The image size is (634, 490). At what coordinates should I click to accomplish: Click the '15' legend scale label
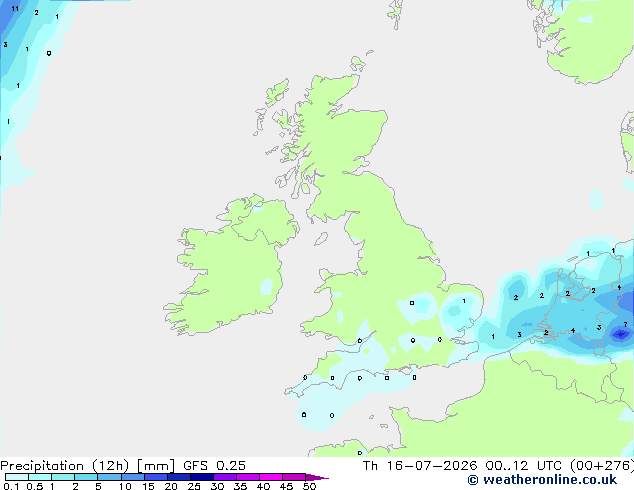[x=148, y=486]
